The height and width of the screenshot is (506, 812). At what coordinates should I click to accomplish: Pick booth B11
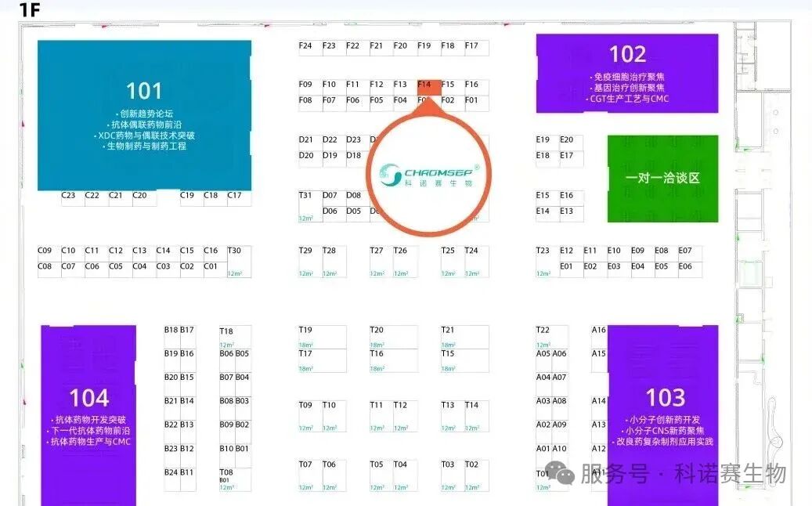tap(188, 479)
